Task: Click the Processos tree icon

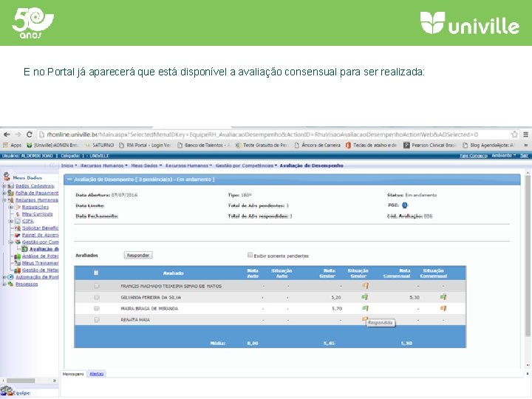Action: click(x=11, y=284)
